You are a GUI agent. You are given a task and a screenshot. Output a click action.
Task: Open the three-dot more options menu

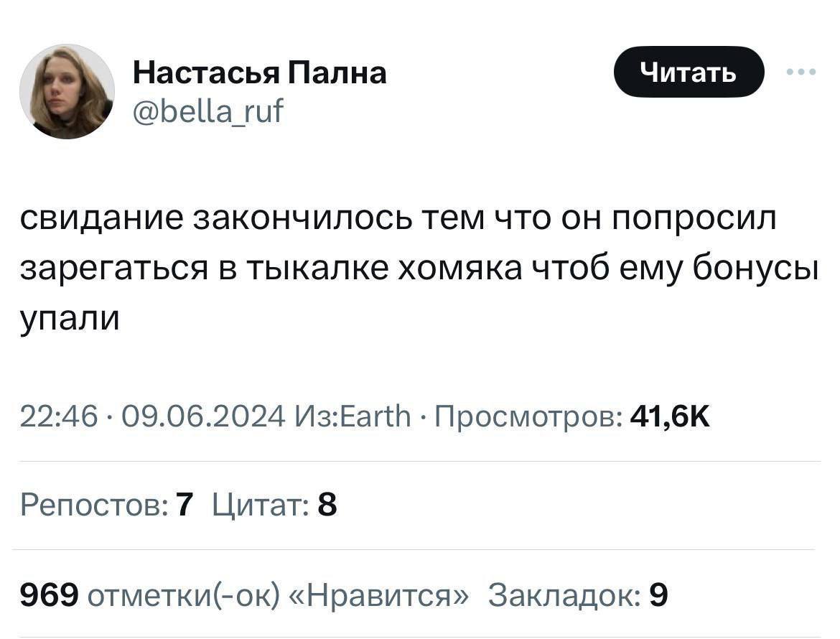click(801, 72)
